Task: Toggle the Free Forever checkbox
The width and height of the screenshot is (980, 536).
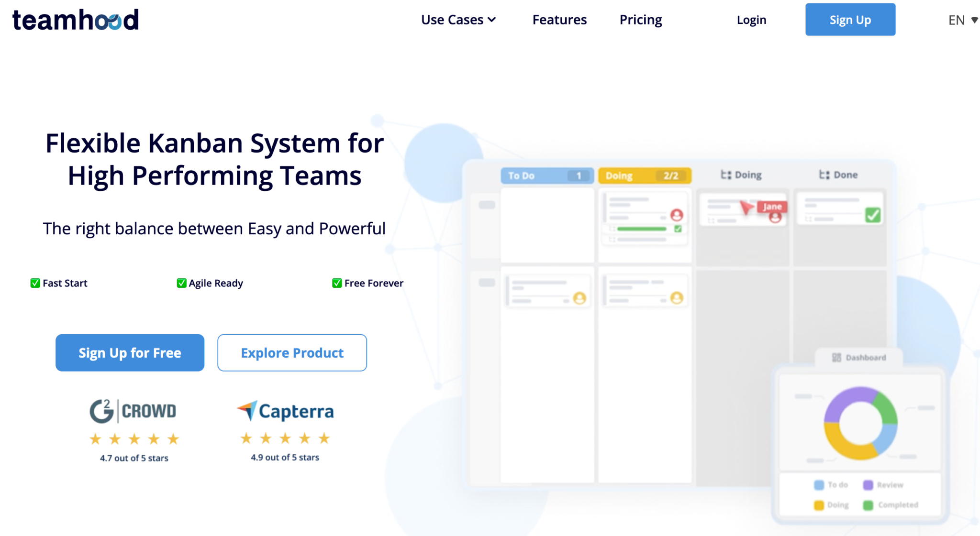Action: pyautogui.click(x=336, y=283)
